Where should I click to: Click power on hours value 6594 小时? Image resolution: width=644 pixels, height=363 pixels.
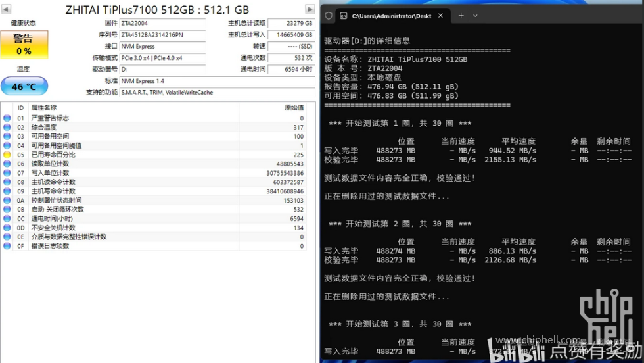[291, 70]
